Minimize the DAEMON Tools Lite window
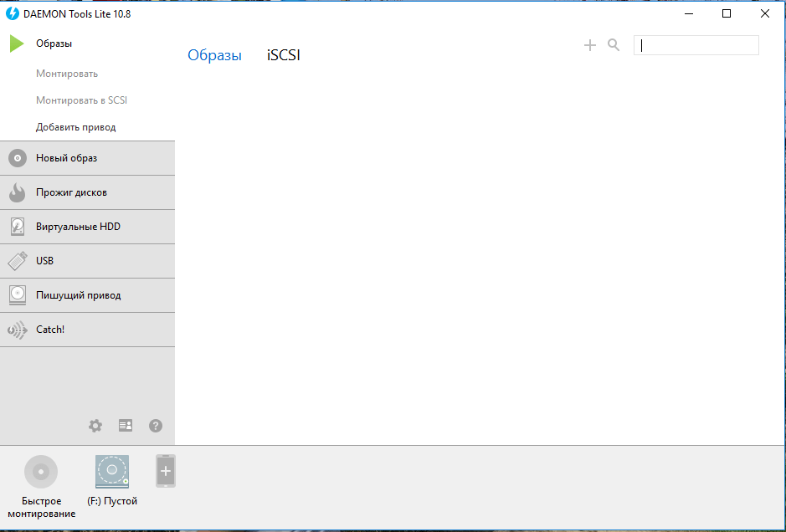786x532 pixels. pyautogui.click(x=689, y=13)
